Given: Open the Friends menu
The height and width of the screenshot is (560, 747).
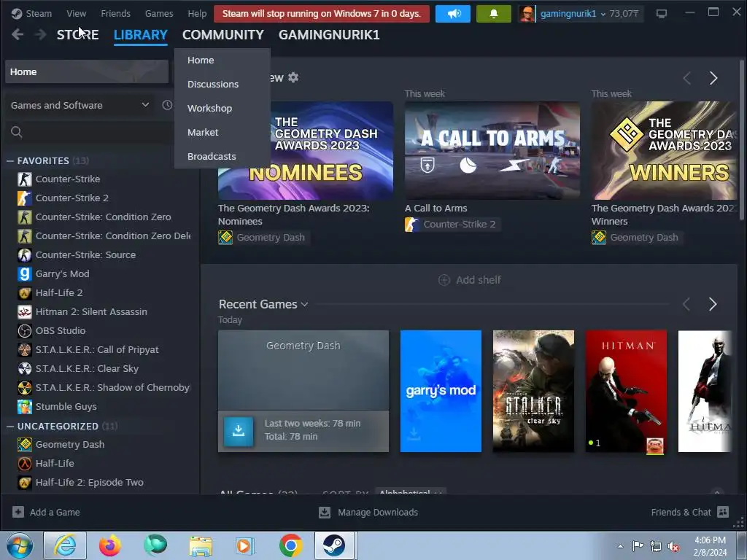Looking at the screenshot, I should pos(116,13).
